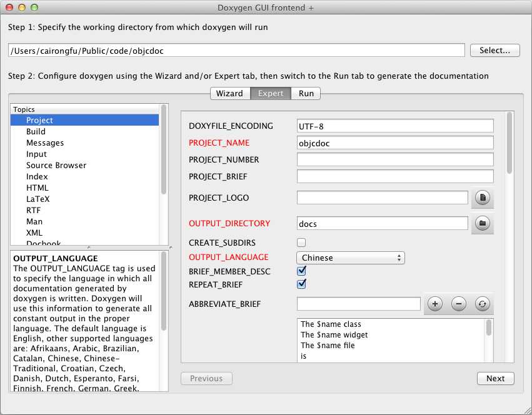Image resolution: width=532 pixels, height=415 pixels.
Task: Click the DOXYFILE_ENCODING label
Action: point(231,126)
